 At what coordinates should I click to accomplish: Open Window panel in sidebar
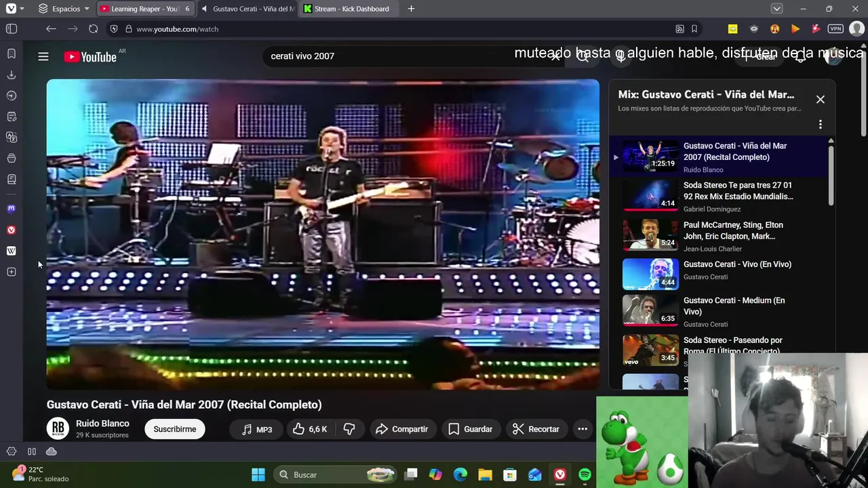(x=12, y=159)
